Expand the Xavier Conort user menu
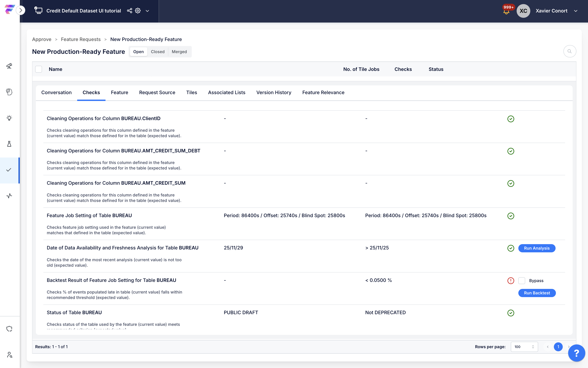This screenshot has height=368, width=588. click(576, 11)
